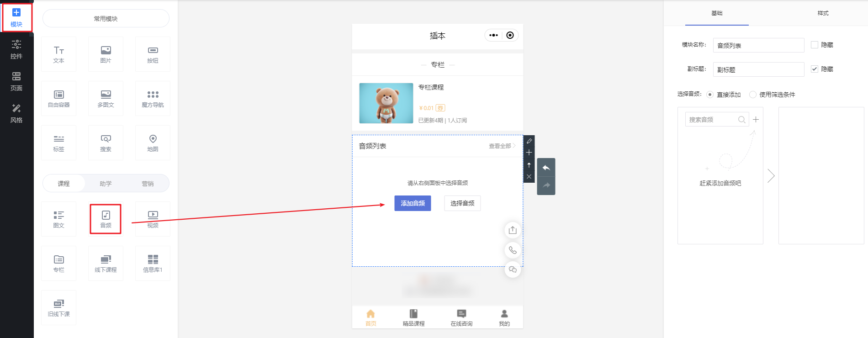This screenshot has height=338, width=868.
Task: Toggle 隐藏 checkbox for 模块名称
Action: pyautogui.click(x=815, y=45)
